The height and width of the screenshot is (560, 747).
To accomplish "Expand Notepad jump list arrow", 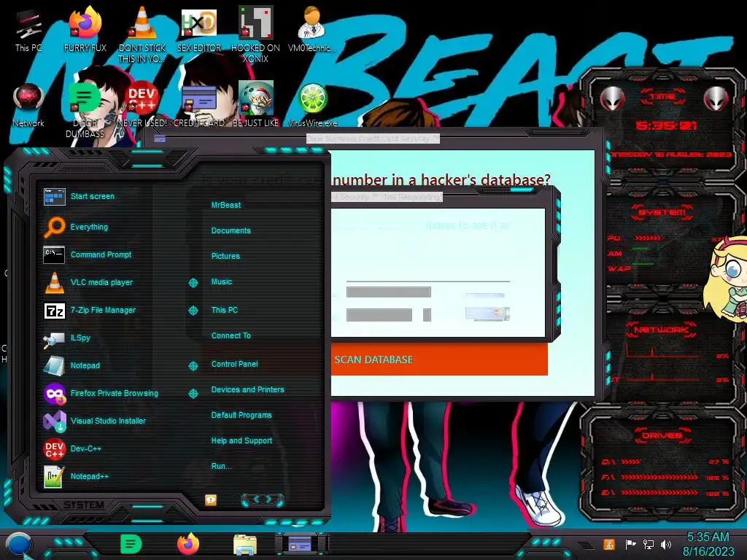I will 193,366.
